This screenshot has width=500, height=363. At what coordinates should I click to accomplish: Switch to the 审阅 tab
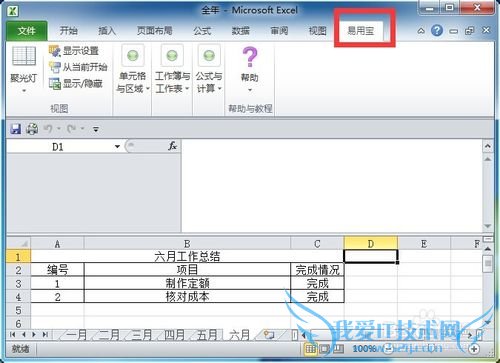pyautogui.click(x=279, y=31)
